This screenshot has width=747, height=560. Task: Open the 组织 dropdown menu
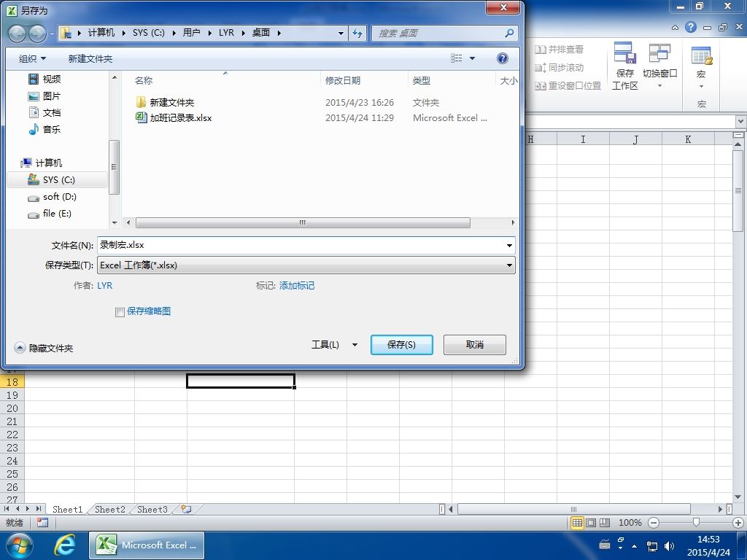point(32,58)
